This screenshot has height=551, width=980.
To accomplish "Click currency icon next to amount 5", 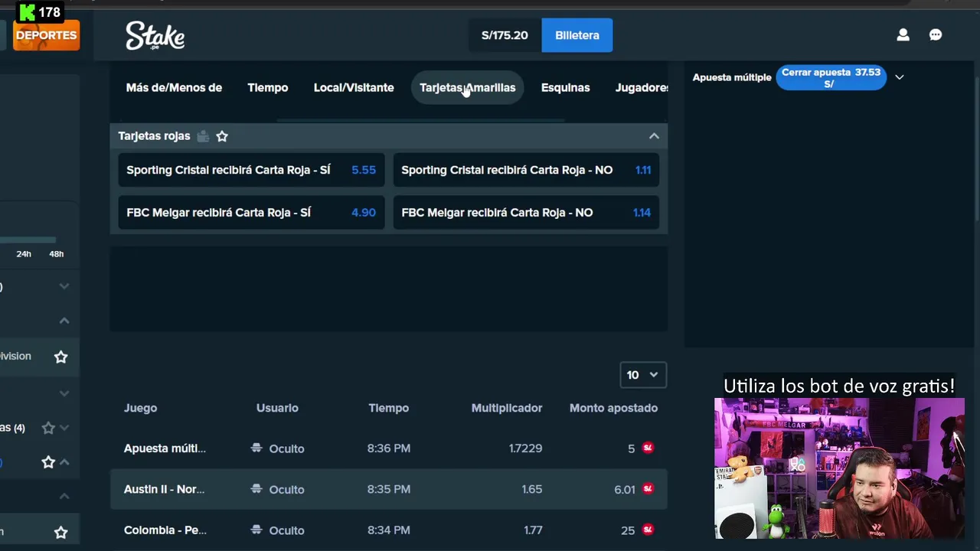I will tap(648, 448).
